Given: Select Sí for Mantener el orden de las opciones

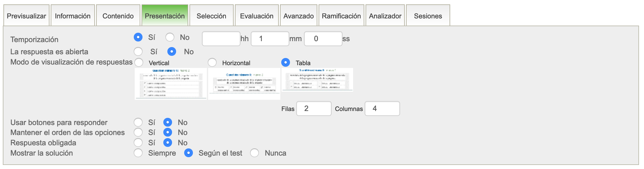Looking at the screenshot, I should click(x=138, y=132).
